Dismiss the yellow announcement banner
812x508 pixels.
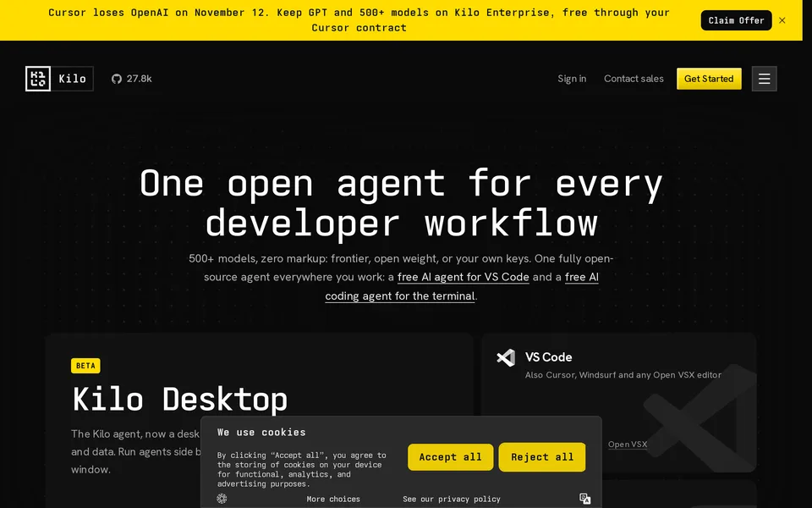782,20
